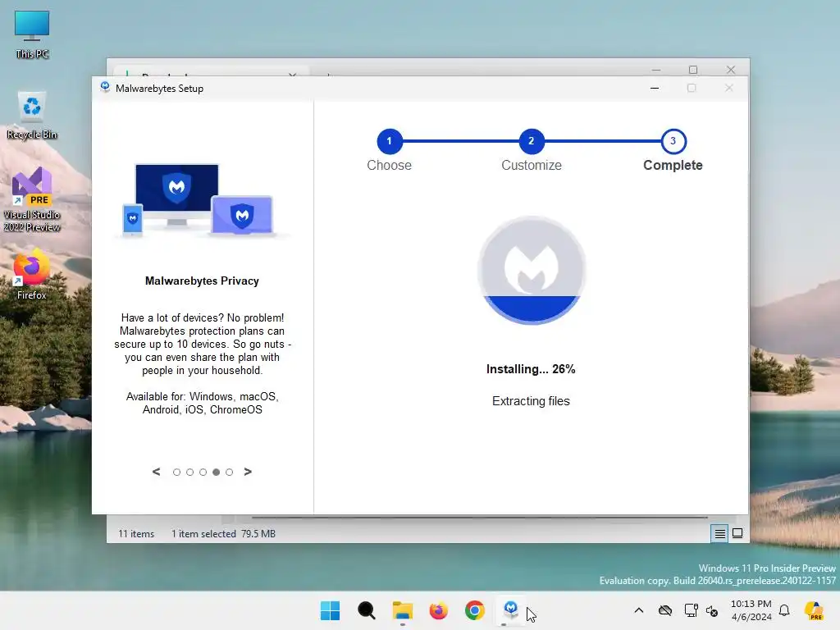Select the first carousel dot
The image size is (840, 630).
pyautogui.click(x=177, y=472)
